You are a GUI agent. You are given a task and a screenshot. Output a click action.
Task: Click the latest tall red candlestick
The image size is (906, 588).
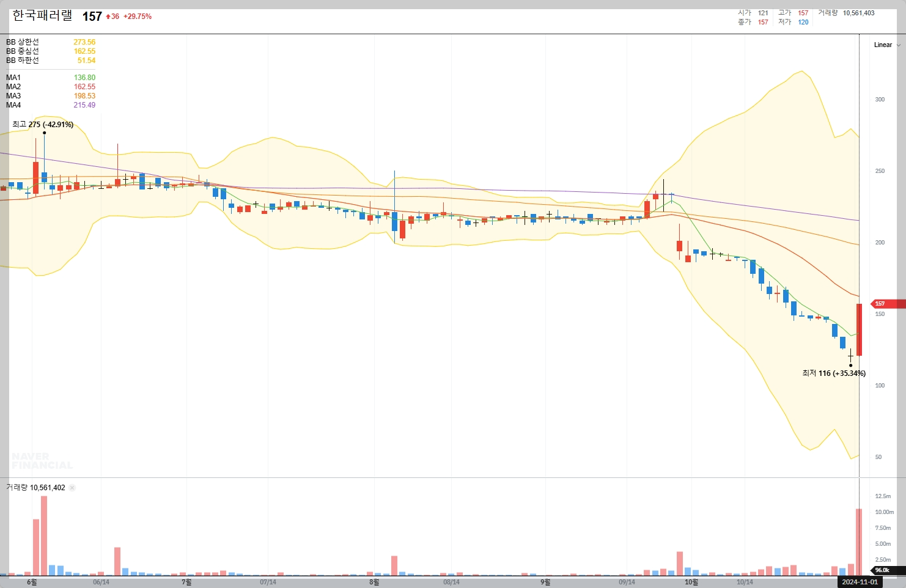click(859, 329)
